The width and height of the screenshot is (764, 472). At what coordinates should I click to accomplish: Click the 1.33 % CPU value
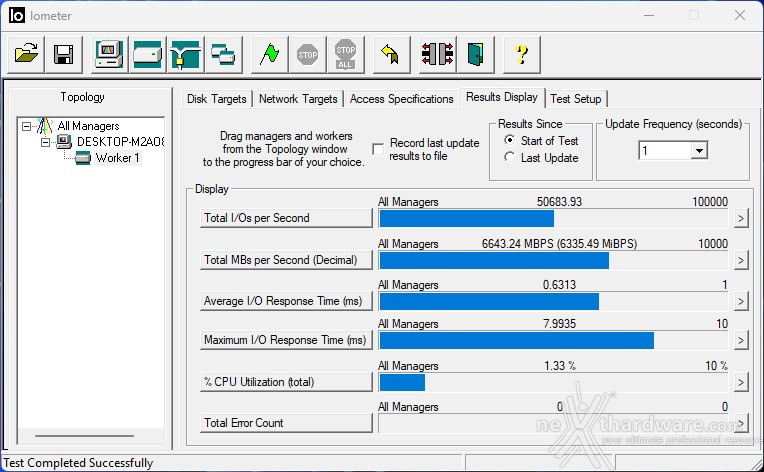(x=559, y=365)
